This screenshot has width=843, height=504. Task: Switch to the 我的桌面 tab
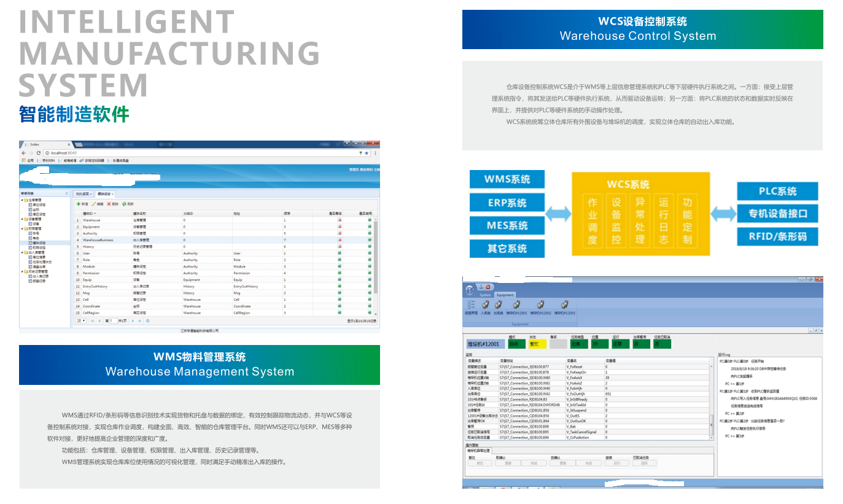[x=82, y=194]
